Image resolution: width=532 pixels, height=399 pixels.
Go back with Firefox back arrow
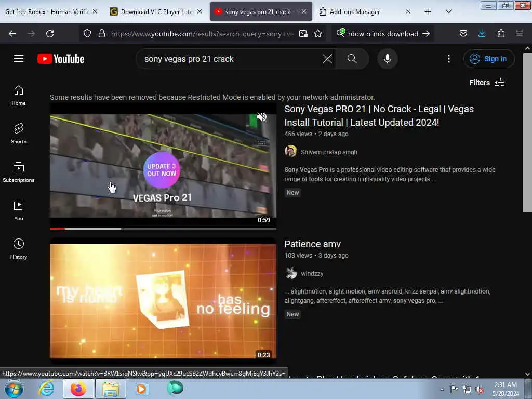(12, 34)
